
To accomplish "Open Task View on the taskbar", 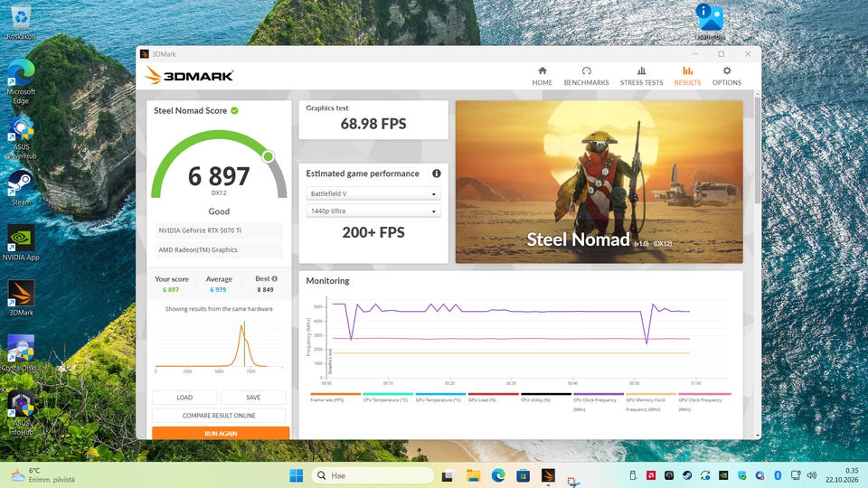I will 448,475.
